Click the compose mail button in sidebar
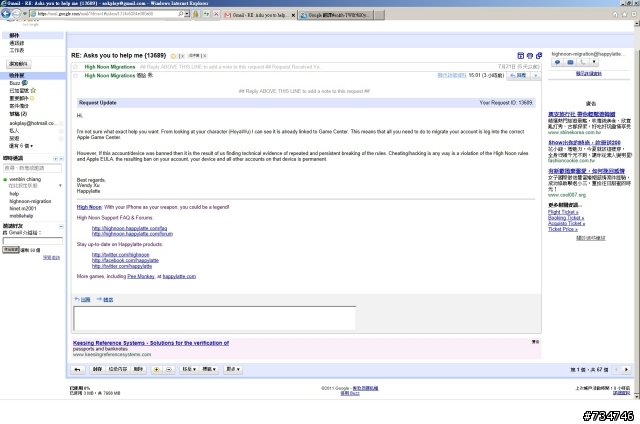This screenshot has width=640, height=424. [18, 64]
